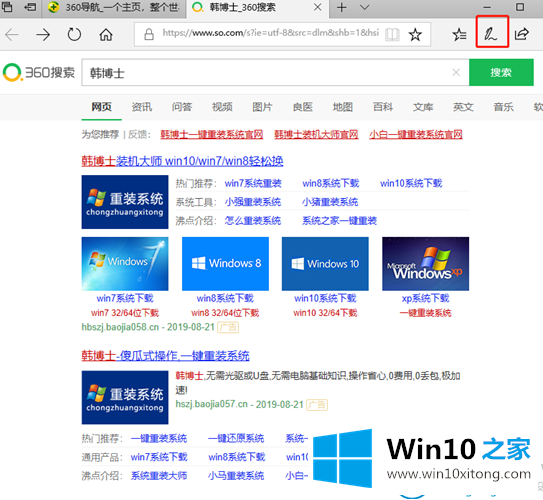Clear the search box with X icon

(x=456, y=72)
